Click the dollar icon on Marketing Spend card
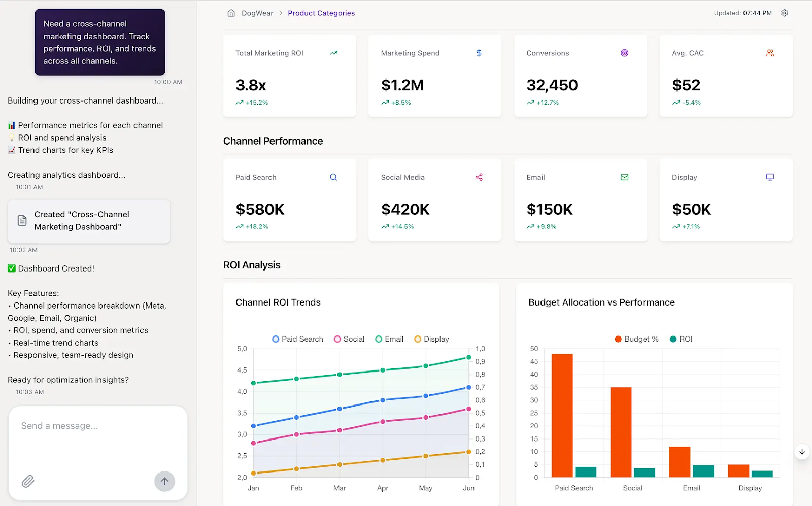The image size is (812, 506). click(479, 53)
